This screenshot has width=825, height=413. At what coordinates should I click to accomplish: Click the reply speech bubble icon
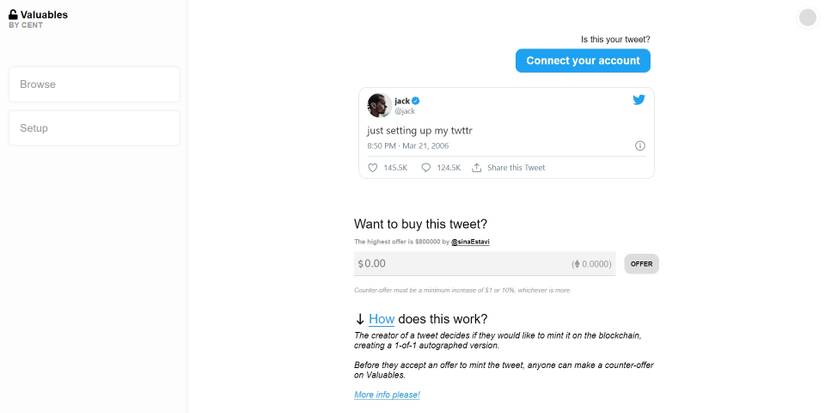426,168
